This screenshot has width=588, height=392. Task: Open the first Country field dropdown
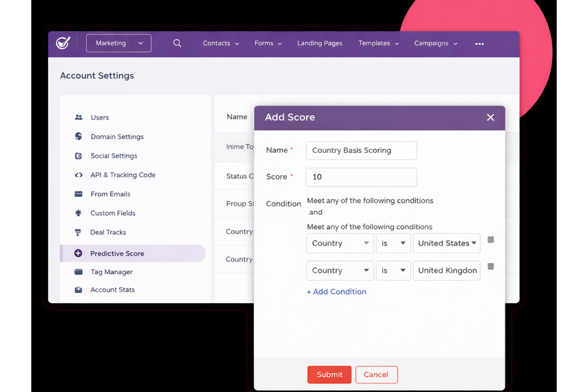(x=340, y=243)
